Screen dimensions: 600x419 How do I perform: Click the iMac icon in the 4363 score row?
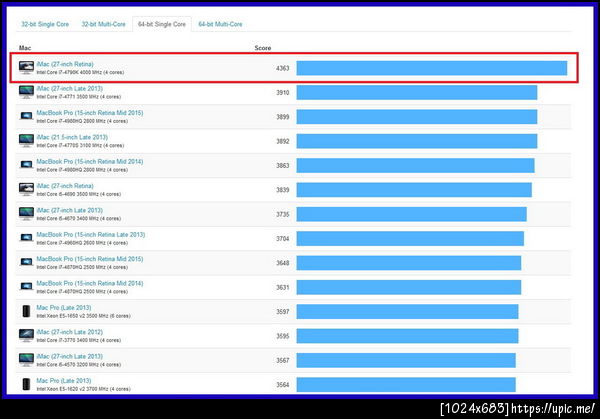pyautogui.click(x=26, y=67)
